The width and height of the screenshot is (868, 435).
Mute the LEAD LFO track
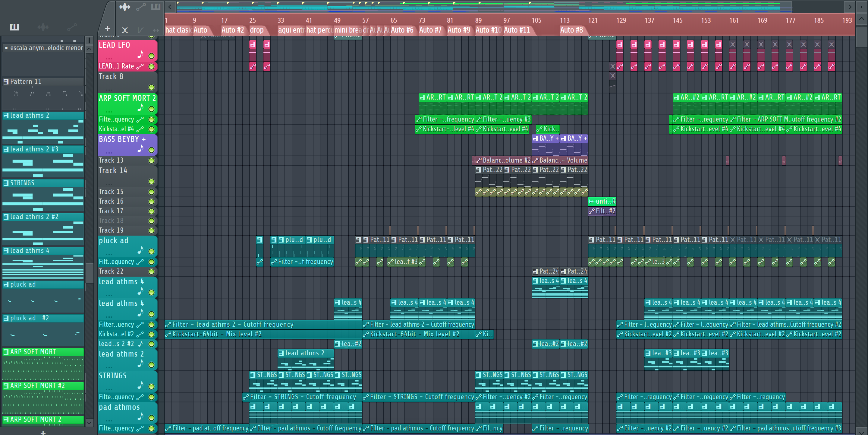click(x=152, y=56)
